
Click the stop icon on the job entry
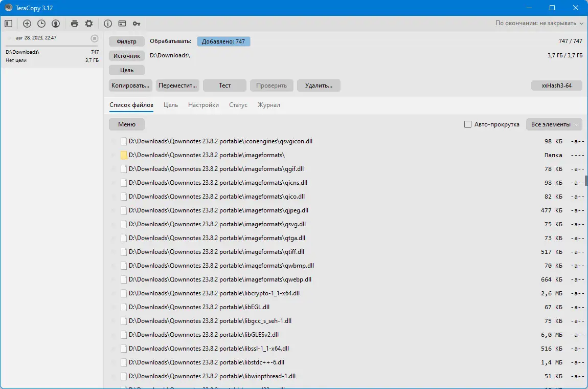click(95, 38)
